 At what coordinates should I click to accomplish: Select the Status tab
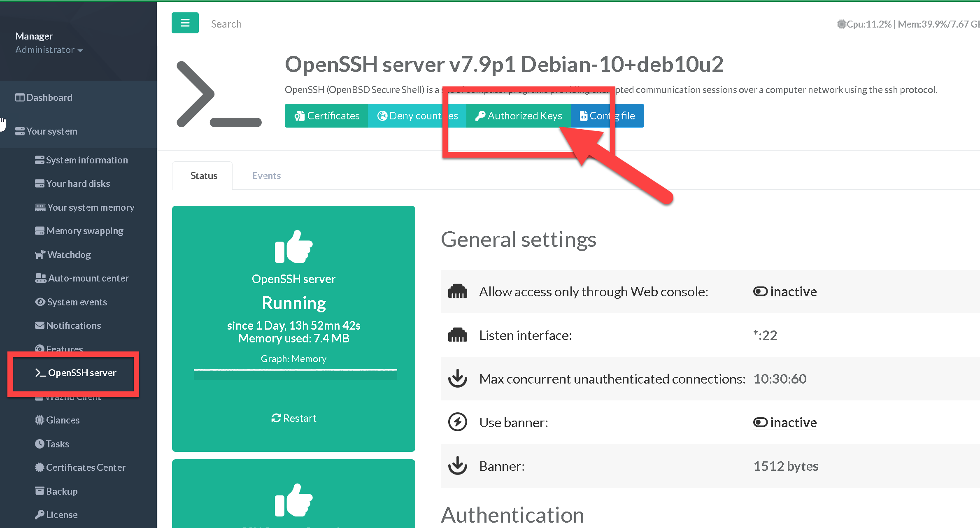click(x=204, y=176)
